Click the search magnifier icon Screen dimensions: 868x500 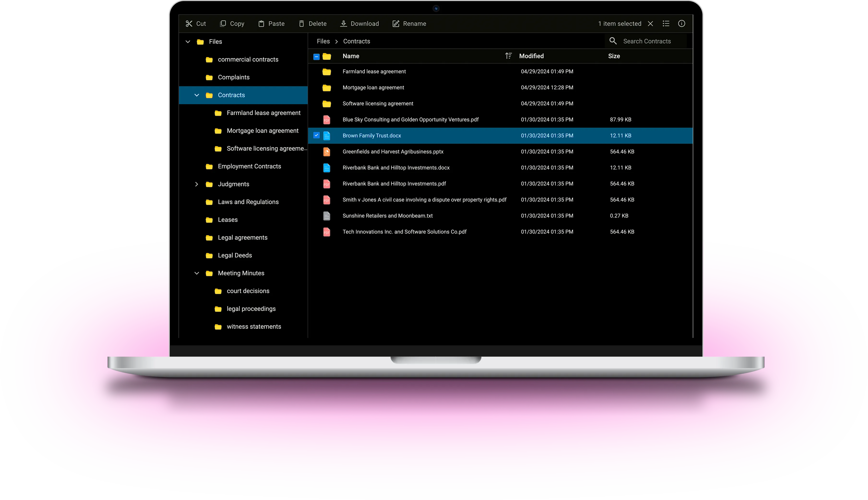click(613, 41)
